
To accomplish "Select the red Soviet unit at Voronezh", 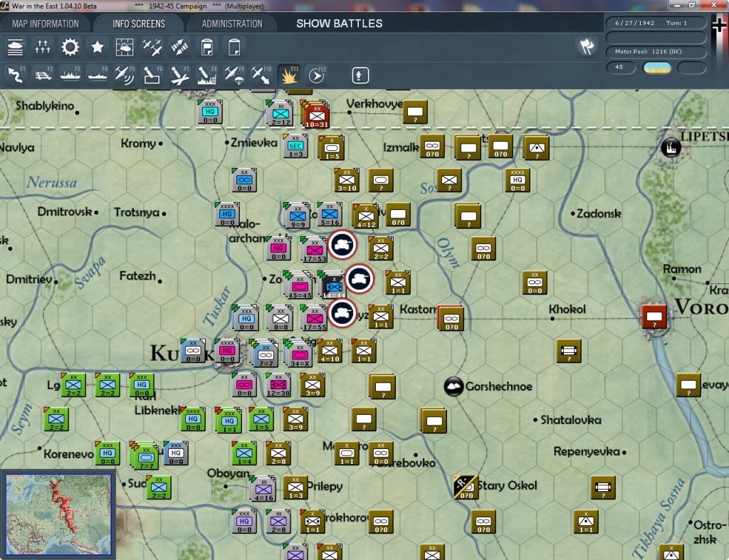I will point(654,317).
